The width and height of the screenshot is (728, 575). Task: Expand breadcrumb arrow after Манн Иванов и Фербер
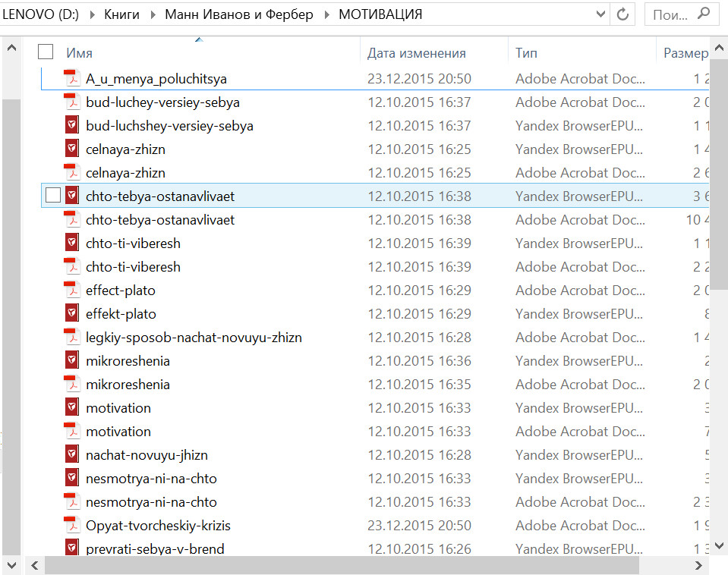click(x=326, y=14)
